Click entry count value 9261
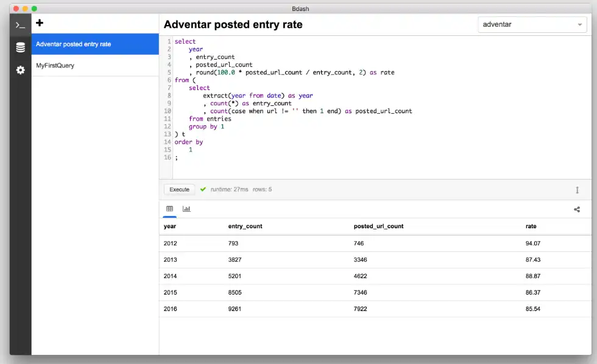 235,309
